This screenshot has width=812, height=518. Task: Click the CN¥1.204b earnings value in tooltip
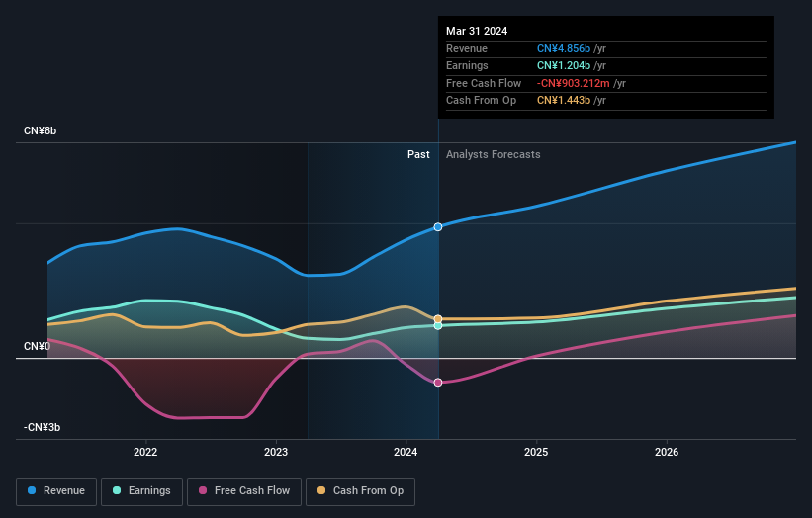564,65
